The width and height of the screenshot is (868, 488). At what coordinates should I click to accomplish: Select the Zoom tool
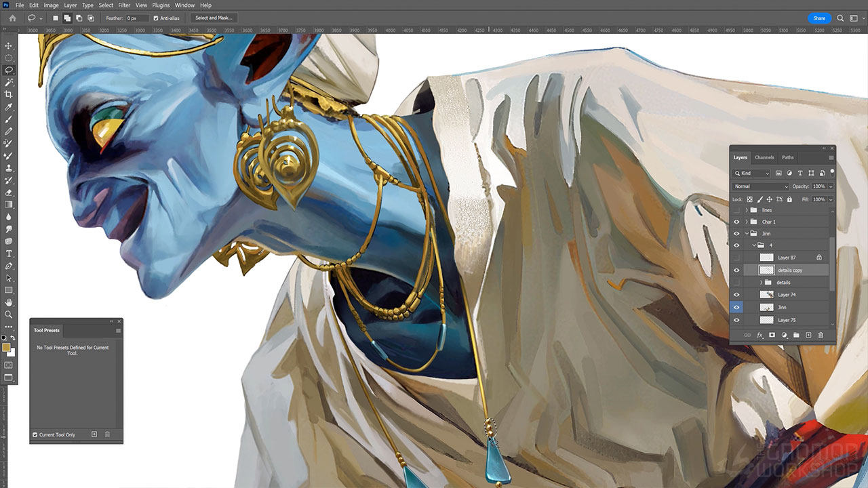pyautogui.click(x=9, y=314)
